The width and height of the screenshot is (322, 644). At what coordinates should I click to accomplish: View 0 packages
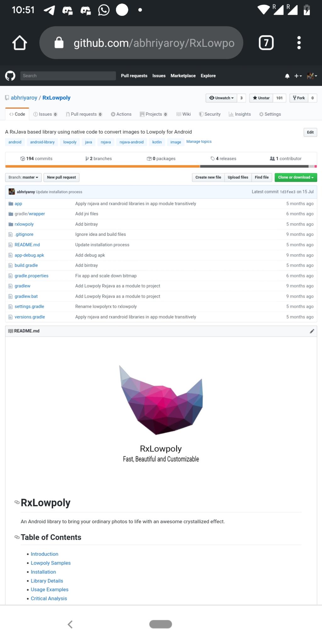(x=161, y=158)
